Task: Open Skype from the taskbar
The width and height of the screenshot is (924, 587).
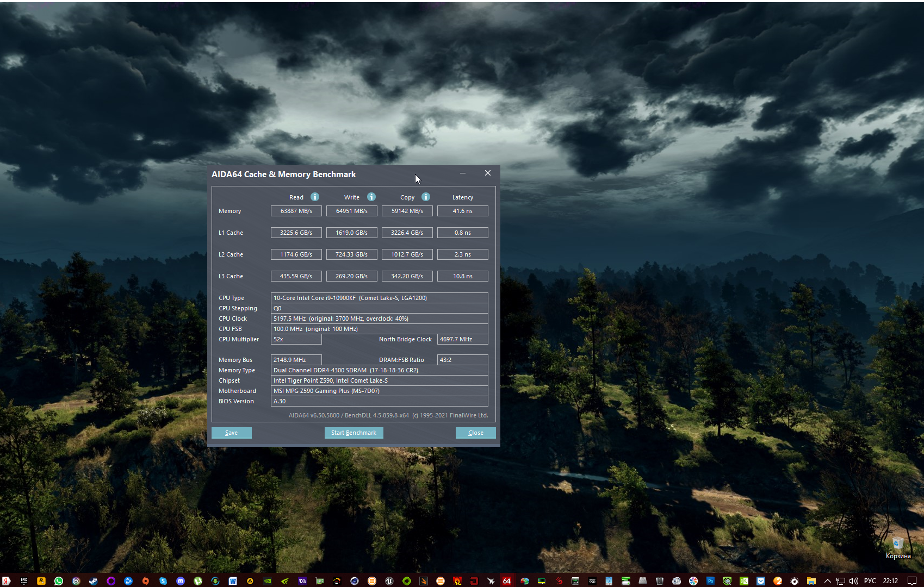Action: (x=163, y=581)
